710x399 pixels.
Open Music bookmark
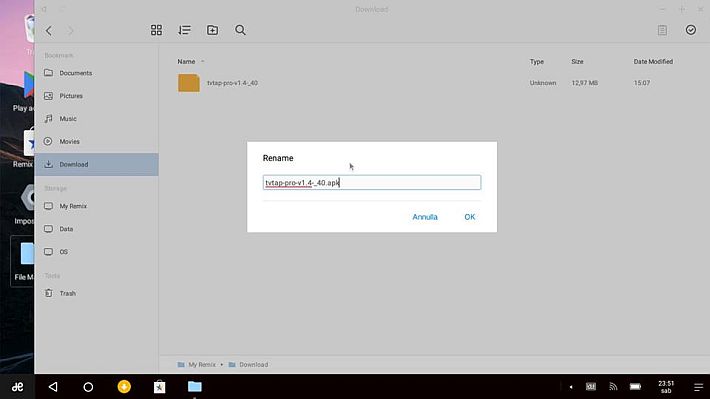point(96,119)
